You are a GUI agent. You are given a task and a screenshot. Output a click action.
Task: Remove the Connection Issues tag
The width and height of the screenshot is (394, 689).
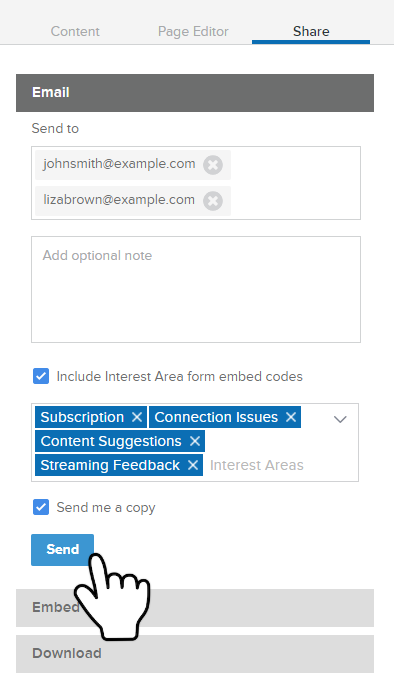[x=291, y=417]
